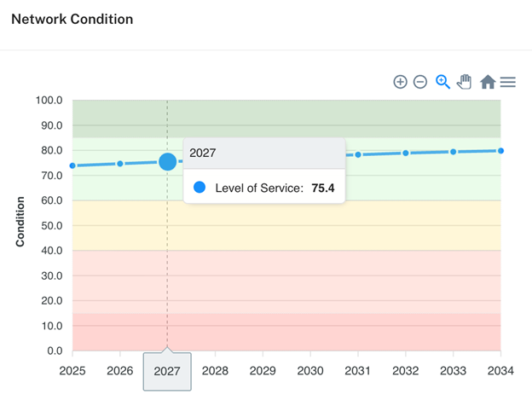Click the 2027 tooltip header
The width and height of the screenshot is (532, 400).
(x=264, y=153)
